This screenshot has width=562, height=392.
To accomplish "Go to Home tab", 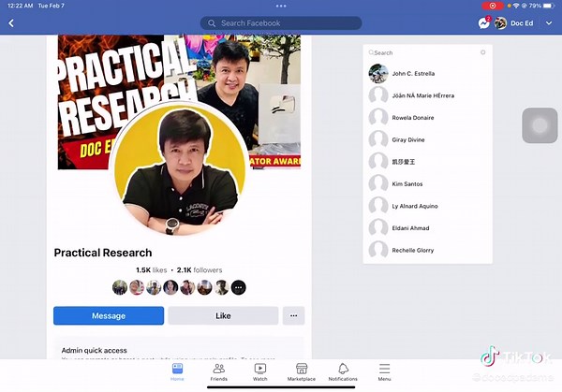I will (177, 372).
